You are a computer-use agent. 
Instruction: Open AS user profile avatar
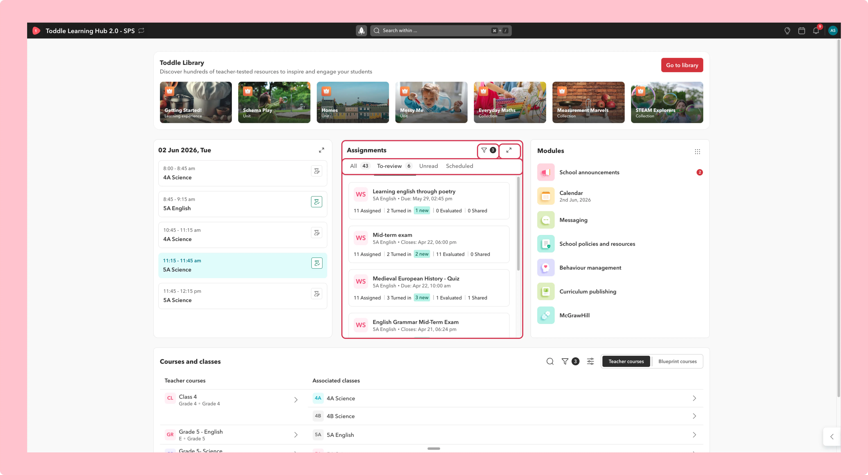[833, 31]
